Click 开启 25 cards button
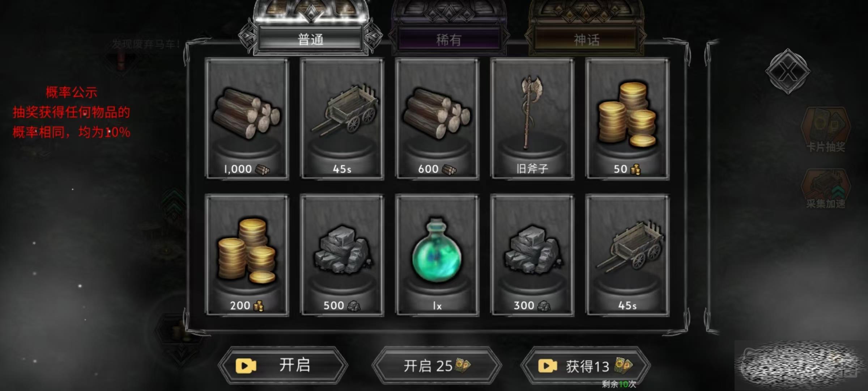 click(437, 366)
